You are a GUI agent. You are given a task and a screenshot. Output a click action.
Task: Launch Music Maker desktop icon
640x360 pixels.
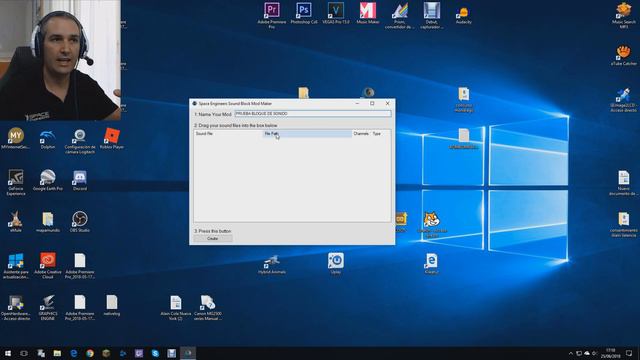pyautogui.click(x=368, y=13)
